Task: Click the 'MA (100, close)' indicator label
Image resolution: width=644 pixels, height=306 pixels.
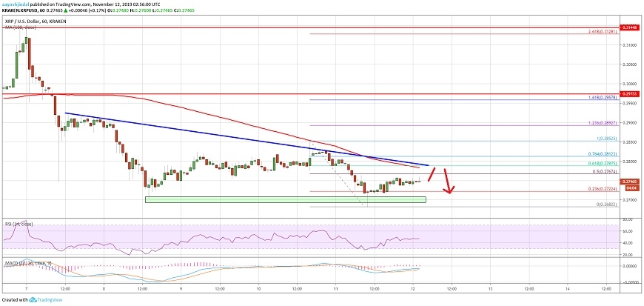Action: point(20,27)
